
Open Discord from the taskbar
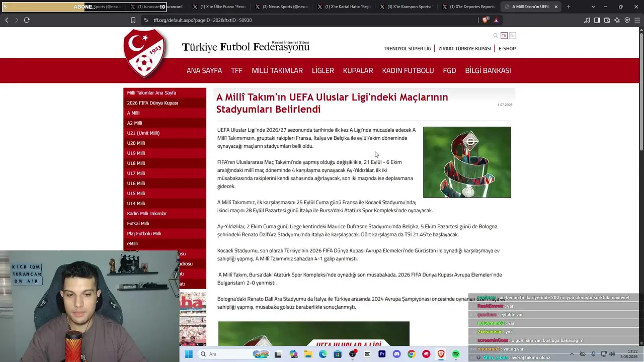coord(396,354)
